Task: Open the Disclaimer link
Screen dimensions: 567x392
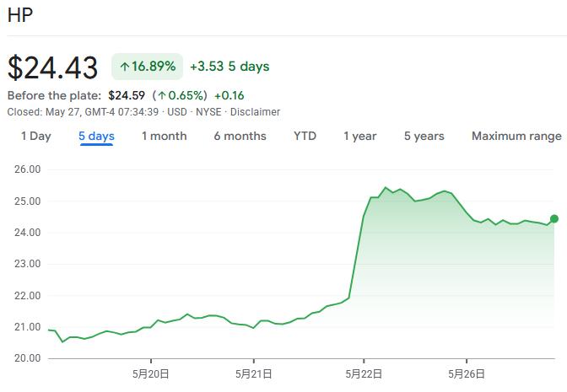Action: pos(256,112)
